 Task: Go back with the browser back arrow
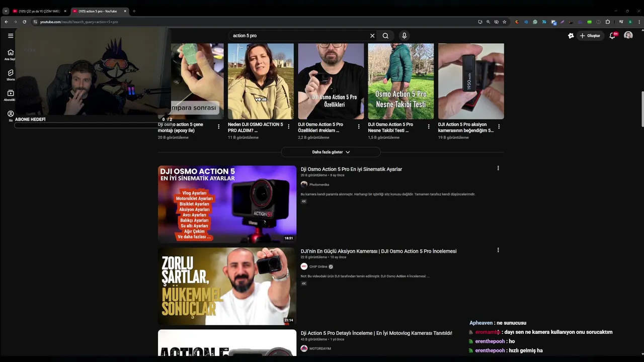[x=6, y=22]
